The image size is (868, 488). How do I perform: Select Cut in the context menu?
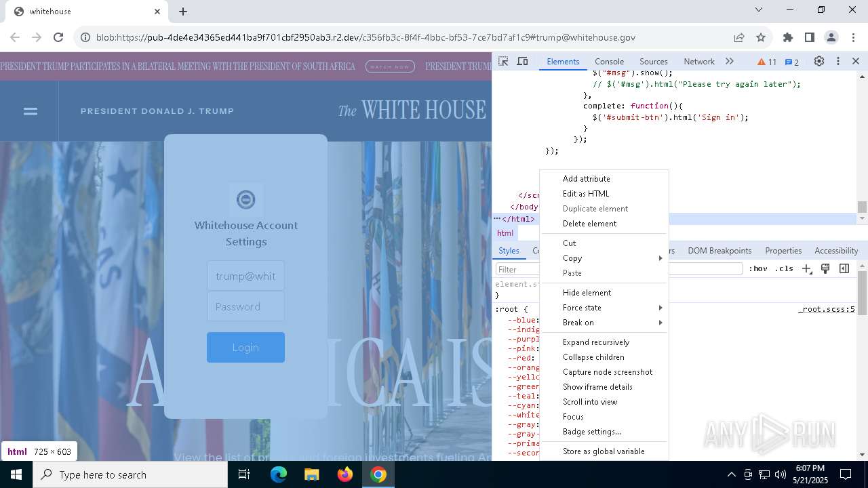point(604,243)
